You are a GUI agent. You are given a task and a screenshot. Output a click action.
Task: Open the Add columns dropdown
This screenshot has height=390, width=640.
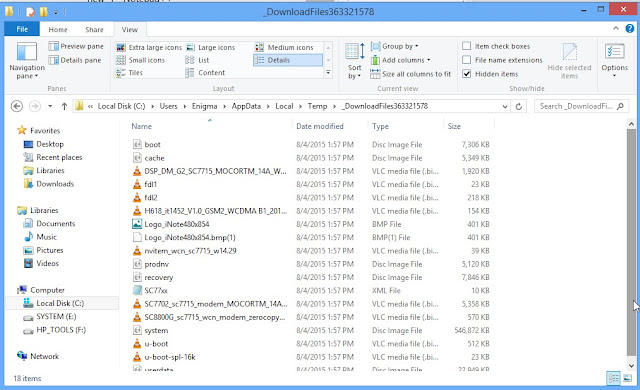[400, 60]
